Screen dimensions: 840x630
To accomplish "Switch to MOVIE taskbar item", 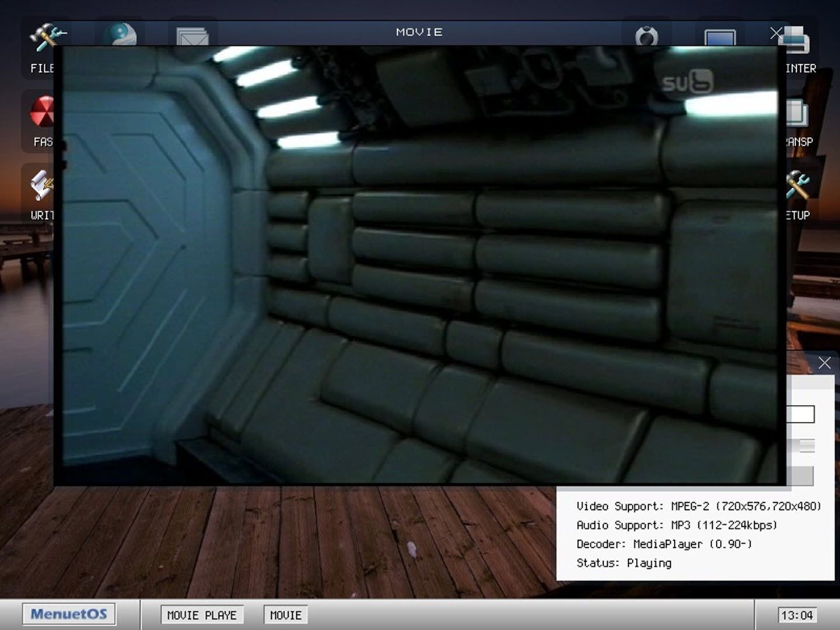I will pyautogui.click(x=286, y=615).
